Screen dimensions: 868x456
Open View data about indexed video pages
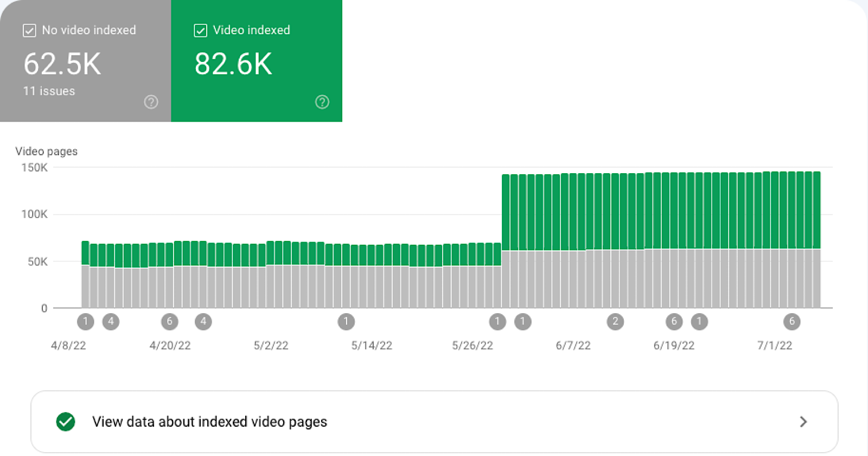[x=435, y=422]
